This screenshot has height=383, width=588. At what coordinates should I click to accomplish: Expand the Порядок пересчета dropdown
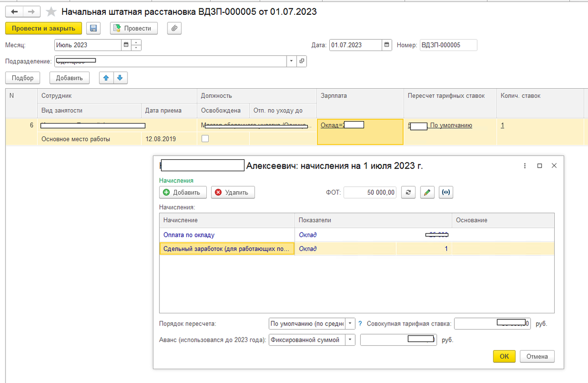(350, 324)
